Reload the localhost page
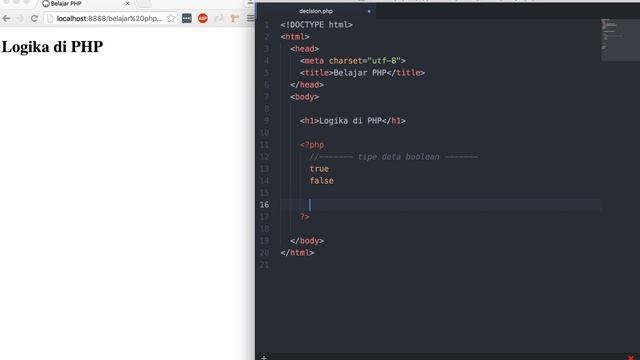640x360 pixels. (x=34, y=18)
